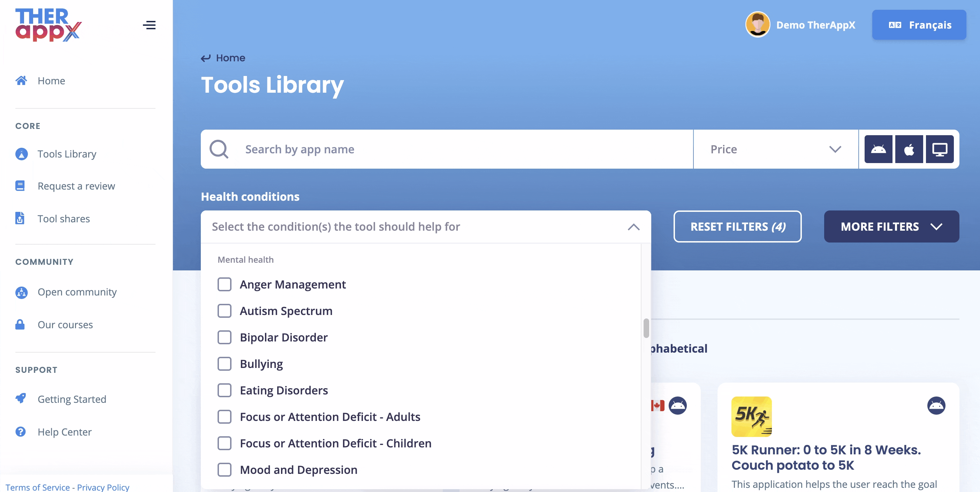The height and width of the screenshot is (492, 980).
Task: Click the Reset Filters (4) button
Action: (737, 226)
